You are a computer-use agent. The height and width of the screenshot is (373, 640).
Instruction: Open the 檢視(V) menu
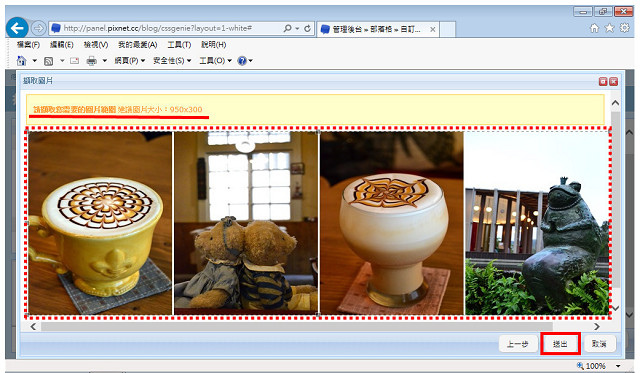tap(96, 44)
